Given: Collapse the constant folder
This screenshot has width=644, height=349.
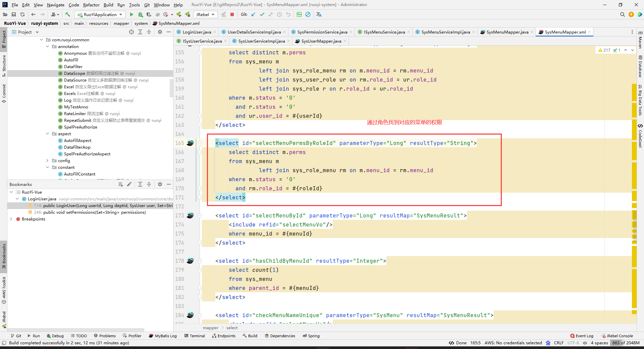Looking at the screenshot, I should (x=48, y=167).
